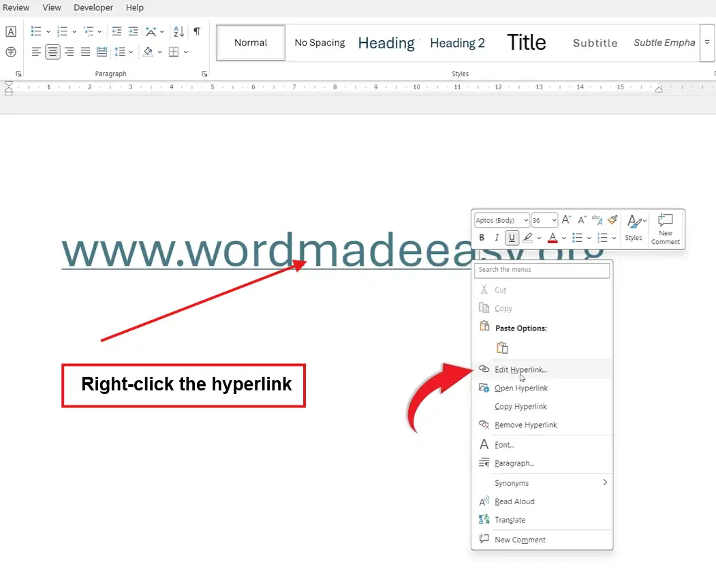The height and width of the screenshot is (588, 716).
Task: Open the mini toolbar font size box
Action: click(x=544, y=220)
